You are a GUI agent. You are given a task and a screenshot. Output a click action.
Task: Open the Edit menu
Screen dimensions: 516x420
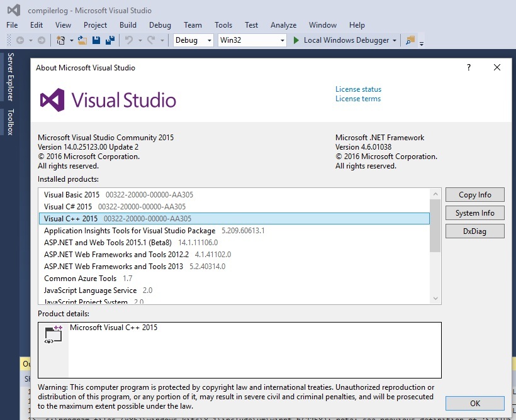click(36, 25)
